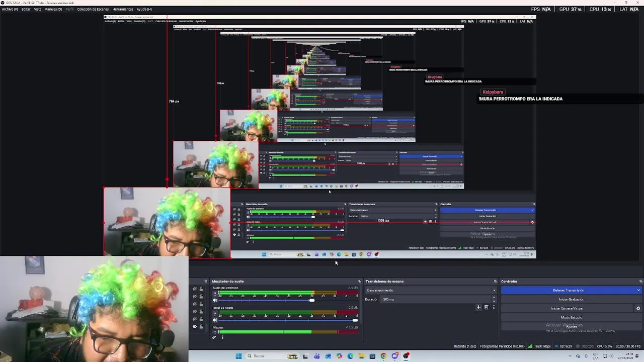Open the Herramientas menu
Screen dimensions: 644x362
[123, 9]
